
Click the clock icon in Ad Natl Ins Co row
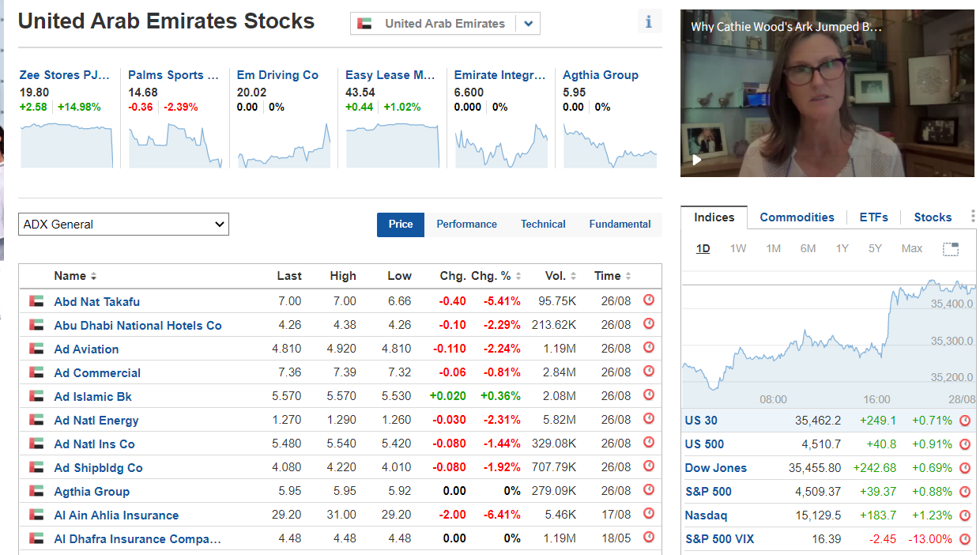(x=649, y=443)
